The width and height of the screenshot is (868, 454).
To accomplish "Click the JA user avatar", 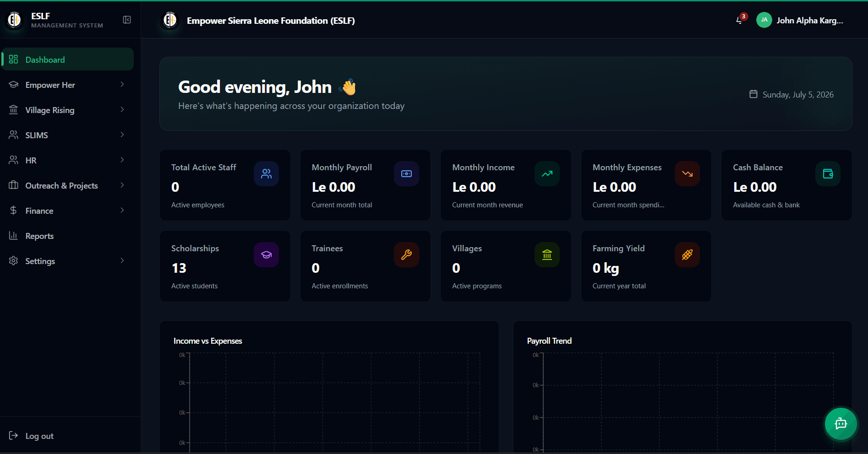I will (764, 20).
